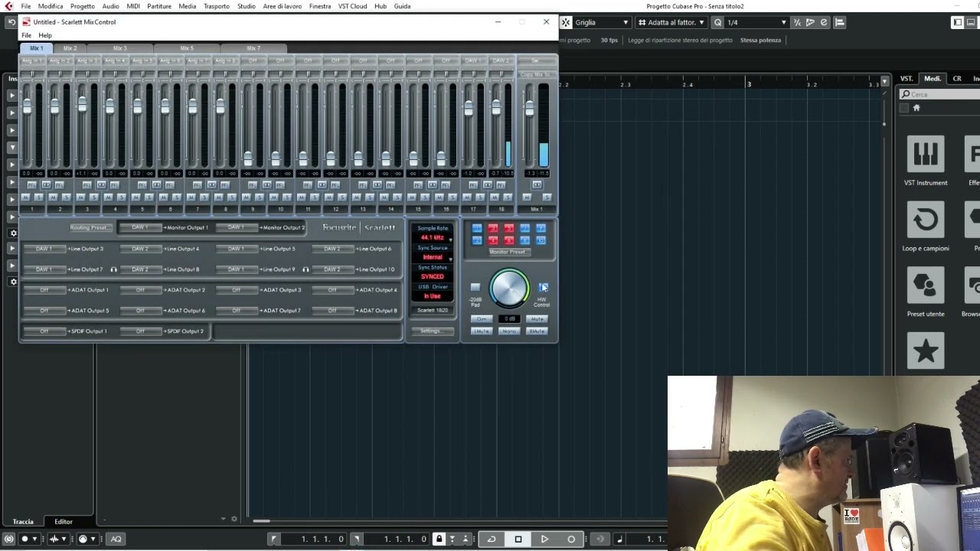The height and width of the screenshot is (551, 980).
Task: Toggle PFL on mixer channel 3
Action: point(87,185)
